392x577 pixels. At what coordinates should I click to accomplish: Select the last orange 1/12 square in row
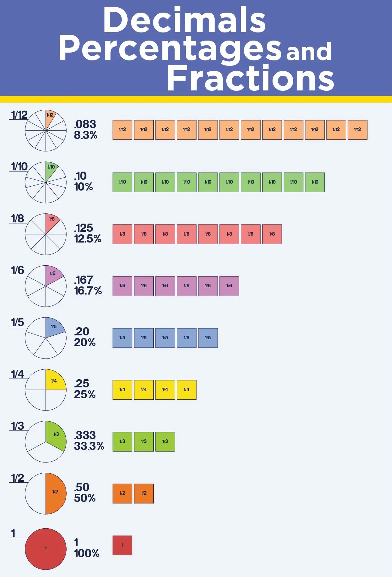357,130
